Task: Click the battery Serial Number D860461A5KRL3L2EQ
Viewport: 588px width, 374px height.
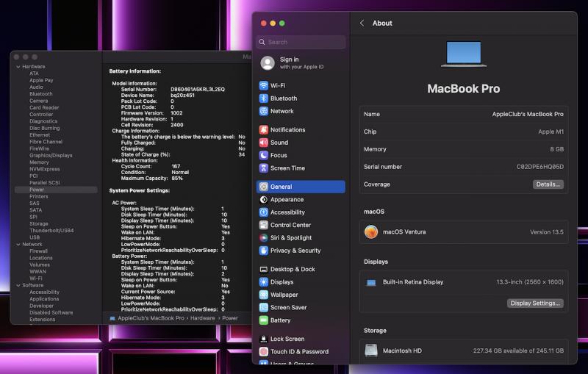Action: pyautogui.click(x=198, y=89)
